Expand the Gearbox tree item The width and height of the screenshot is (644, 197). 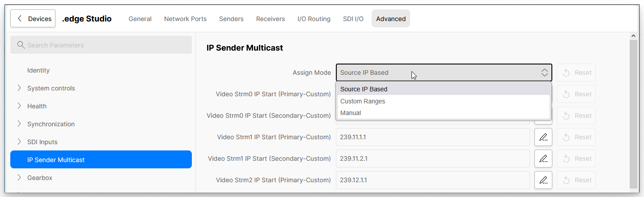tap(19, 178)
